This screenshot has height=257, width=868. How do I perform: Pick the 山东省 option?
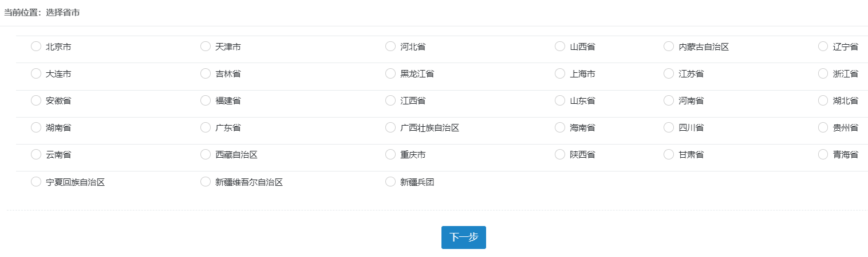click(x=560, y=100)
